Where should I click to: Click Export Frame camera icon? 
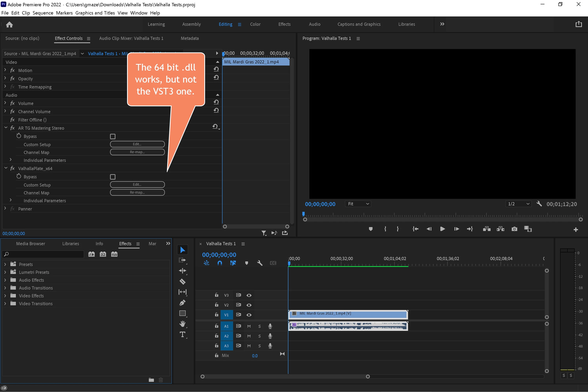click(x=514, y=229)
